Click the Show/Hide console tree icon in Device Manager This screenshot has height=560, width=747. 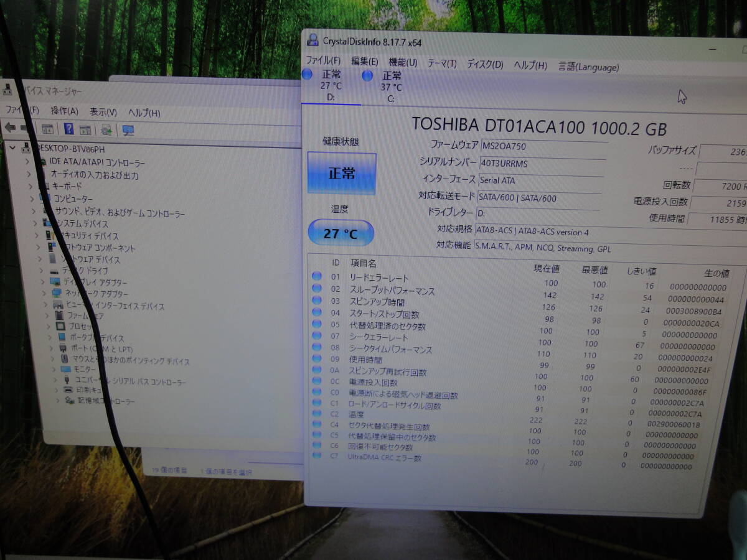click(x=47, y=129)
